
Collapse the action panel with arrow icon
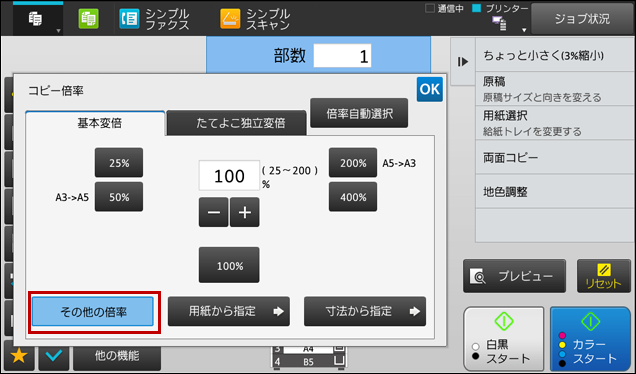pyautogui.click(x=463, y=62)
